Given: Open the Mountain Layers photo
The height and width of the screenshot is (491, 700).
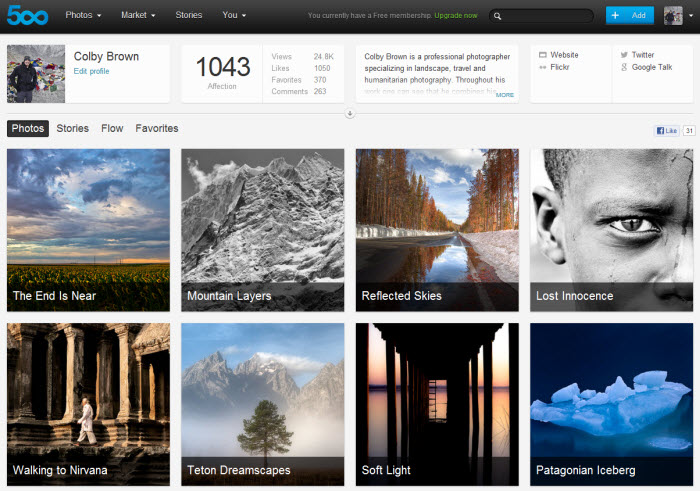Looking at the screenshot, I should (x=262, y=230).
